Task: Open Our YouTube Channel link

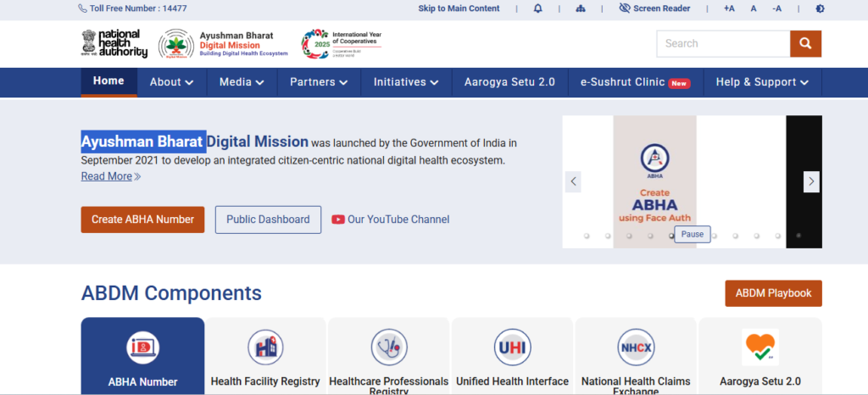Action: pyautogui.click(x=391, y=220)
